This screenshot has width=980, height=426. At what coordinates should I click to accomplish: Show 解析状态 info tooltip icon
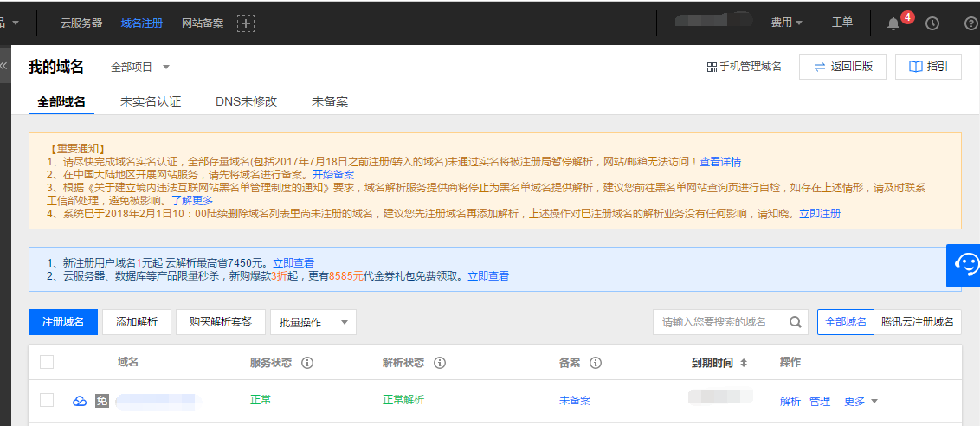coord(440,363)
